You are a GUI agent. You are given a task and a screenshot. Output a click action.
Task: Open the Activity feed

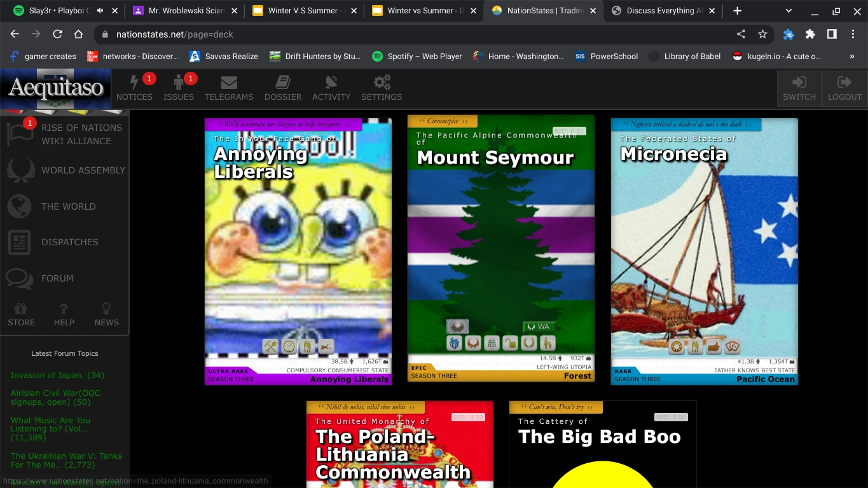click(331, 88)
